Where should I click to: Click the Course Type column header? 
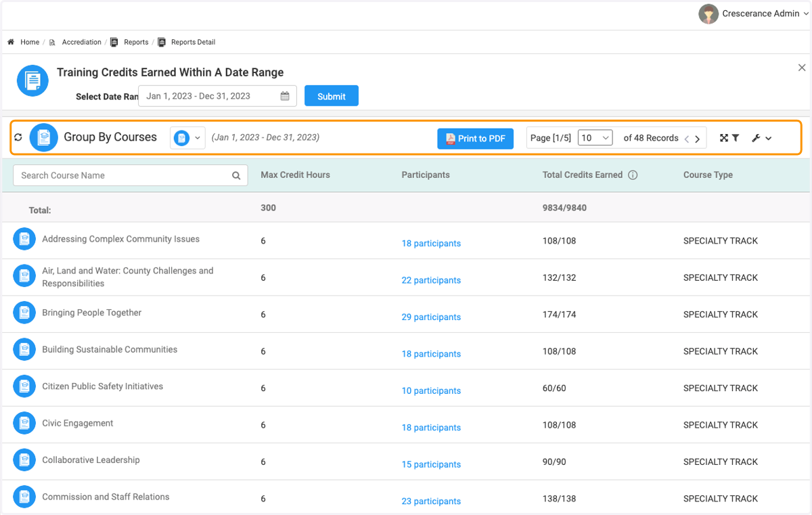coord(708,175)
